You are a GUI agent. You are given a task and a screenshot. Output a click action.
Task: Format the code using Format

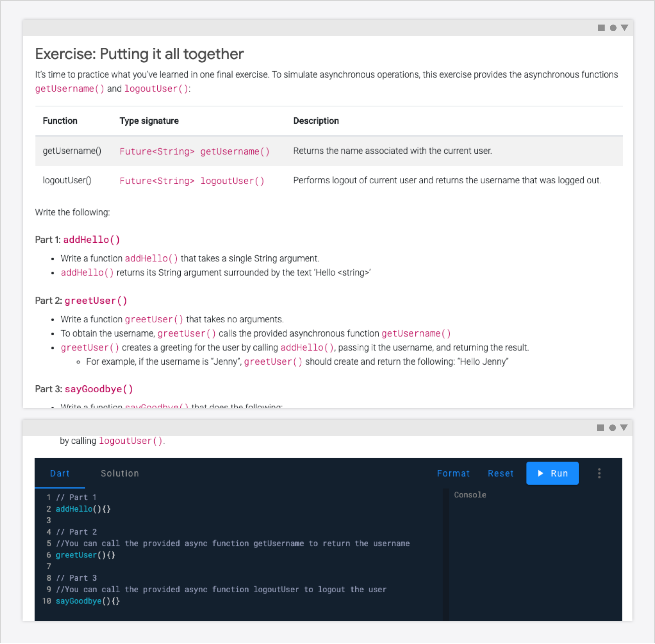click(x=453, y=473)
